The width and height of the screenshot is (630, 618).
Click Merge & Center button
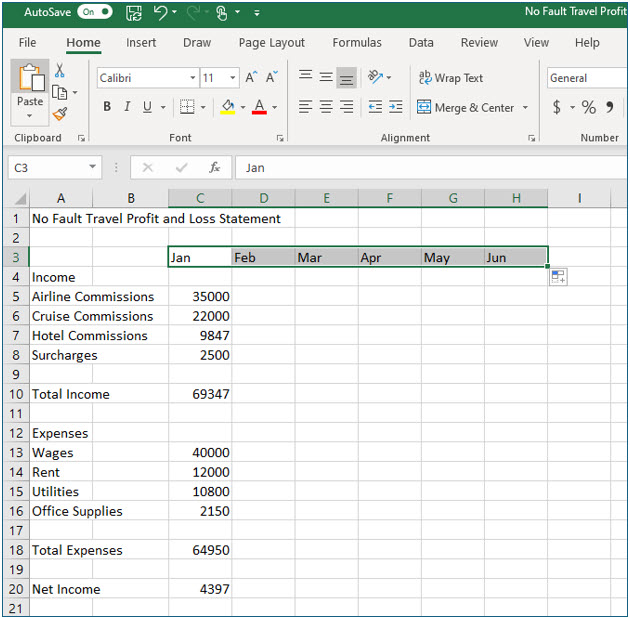465,107
